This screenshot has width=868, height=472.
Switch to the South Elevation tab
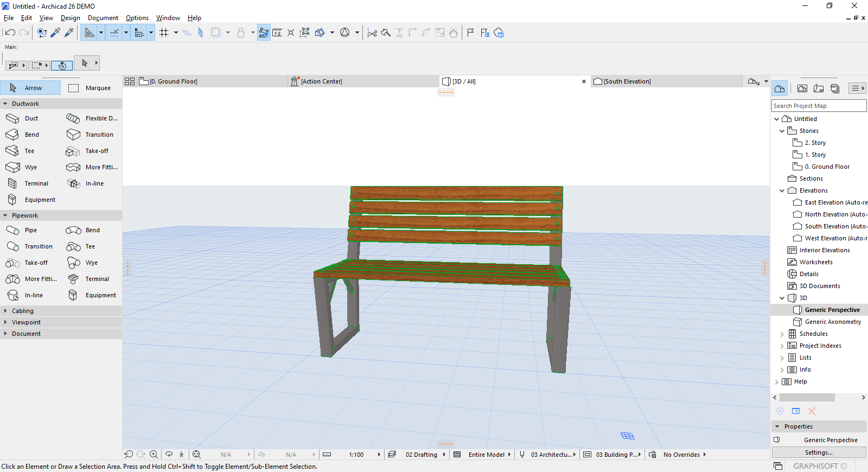pos(666,81)
